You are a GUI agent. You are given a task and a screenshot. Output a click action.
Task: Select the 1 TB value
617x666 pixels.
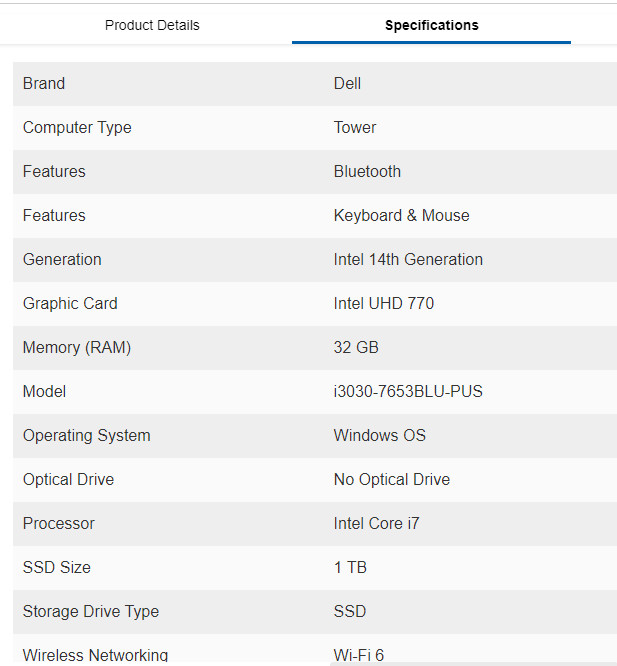350,568
